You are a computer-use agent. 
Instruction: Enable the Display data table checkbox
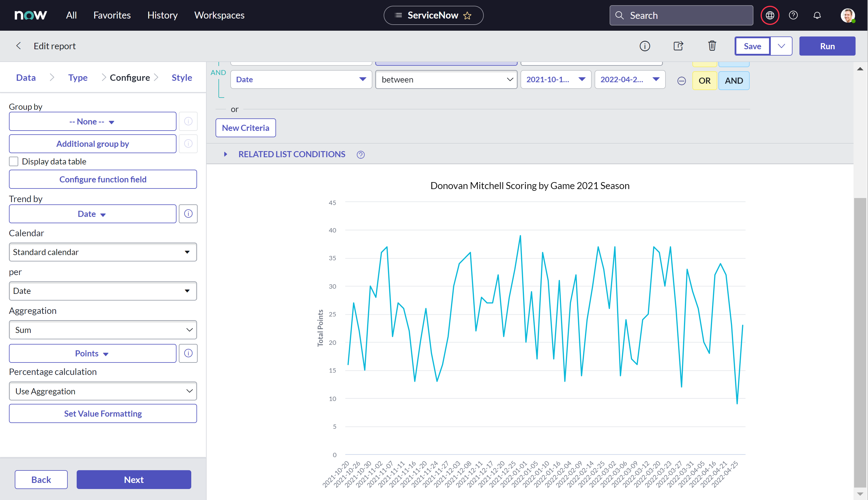click(14, 161)
